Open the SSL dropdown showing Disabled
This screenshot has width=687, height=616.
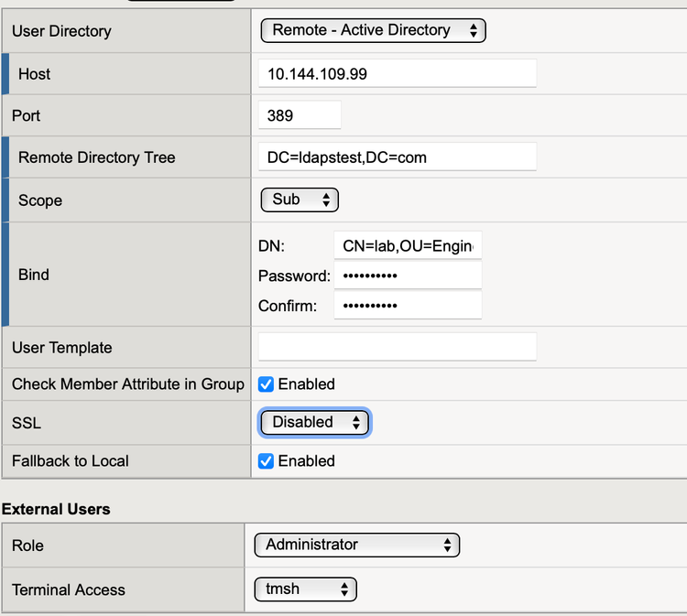coord(315,422)
